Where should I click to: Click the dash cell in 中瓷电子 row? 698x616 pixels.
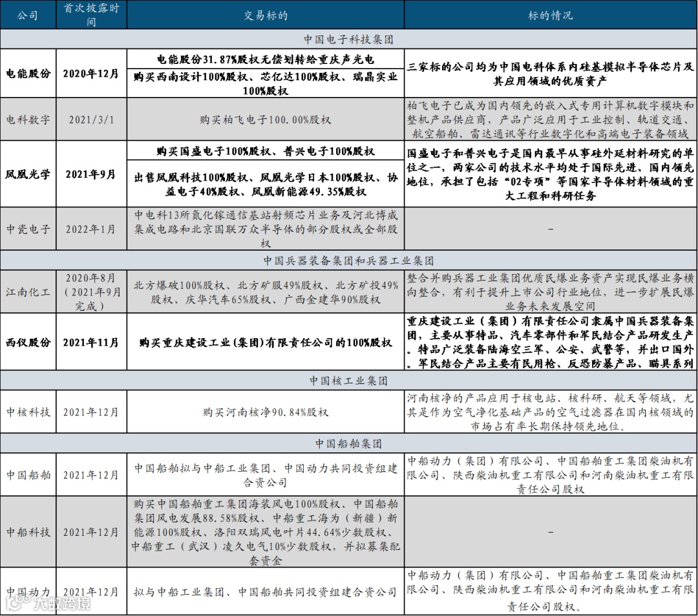[551, 229]
